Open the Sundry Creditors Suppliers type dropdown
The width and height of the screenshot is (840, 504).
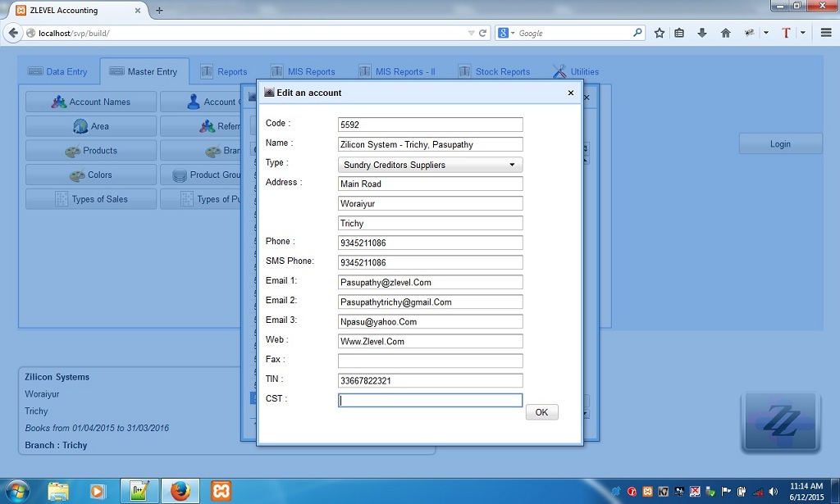click(514, 165)
